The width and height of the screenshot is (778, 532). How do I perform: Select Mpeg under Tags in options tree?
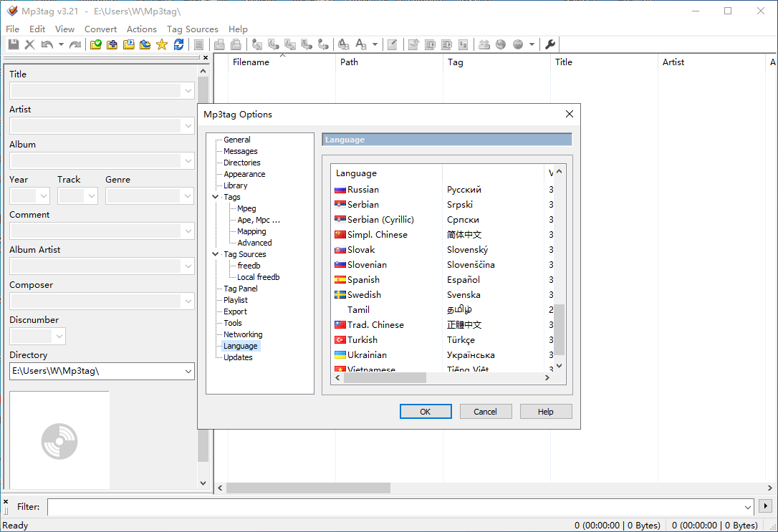pyautogui.click(x=246, y=208)
